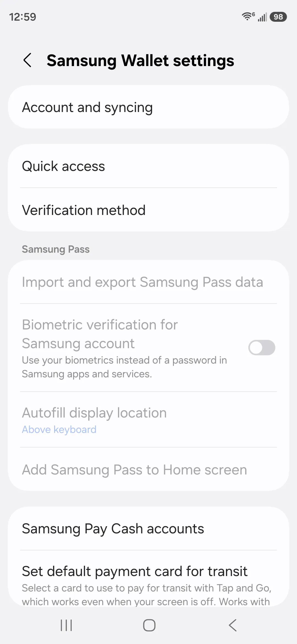Tap the Above keyboard value text
This screenshot has height=644, width=297.
59,430
